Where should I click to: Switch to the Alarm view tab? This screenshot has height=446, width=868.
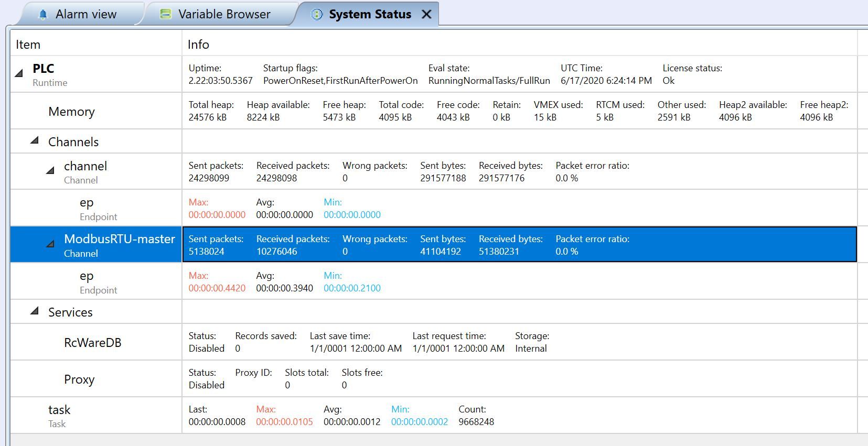pos(85,14)
